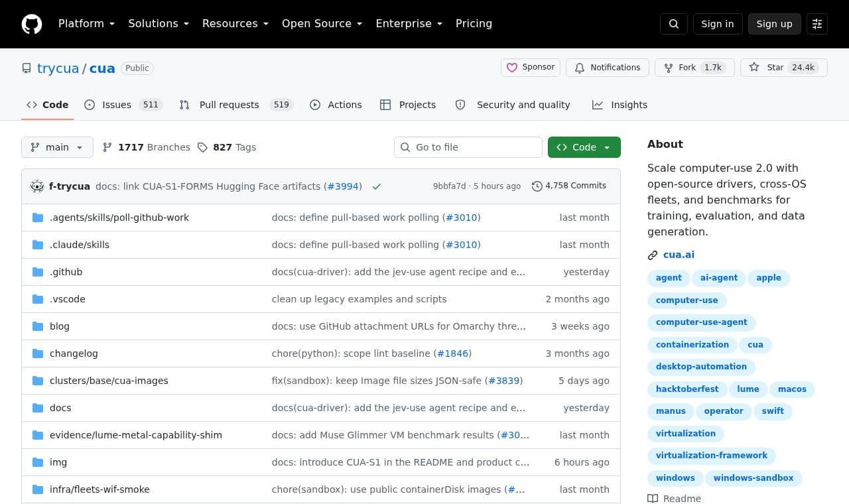
Task: Click the GitHub octocat logo
Action: pos(32,24)
